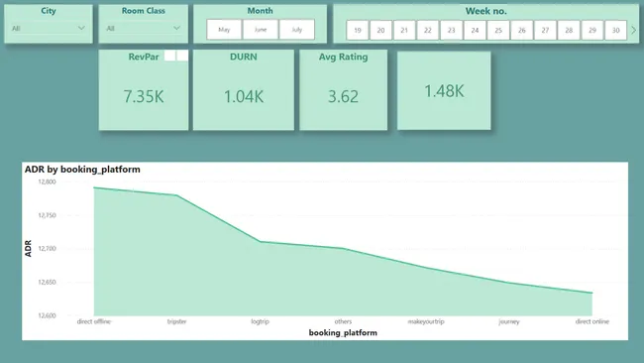Click the 12,600 y-axis value

[x=47, y=315]
